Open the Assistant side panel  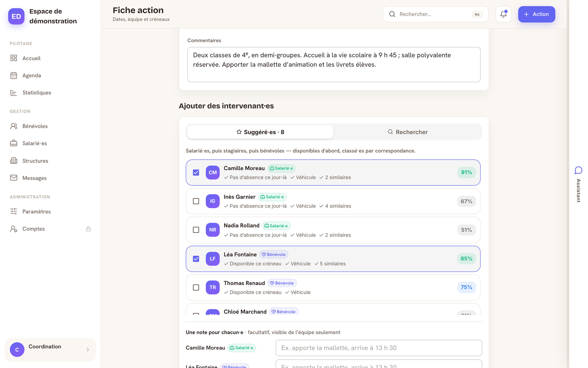(x=578, y=184)
